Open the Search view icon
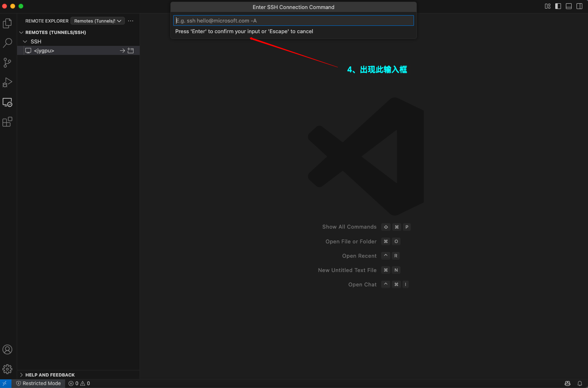Viewport: 588px width, 388px height. pos(7,43)
